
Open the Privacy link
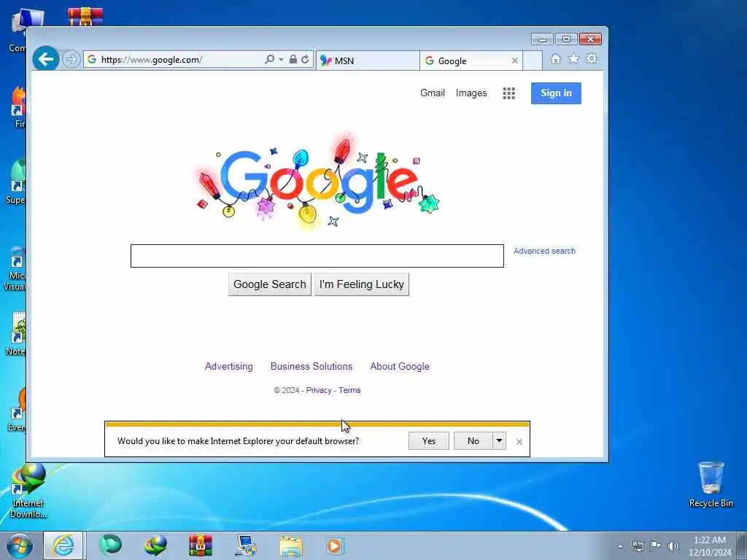tap(319, 390)
